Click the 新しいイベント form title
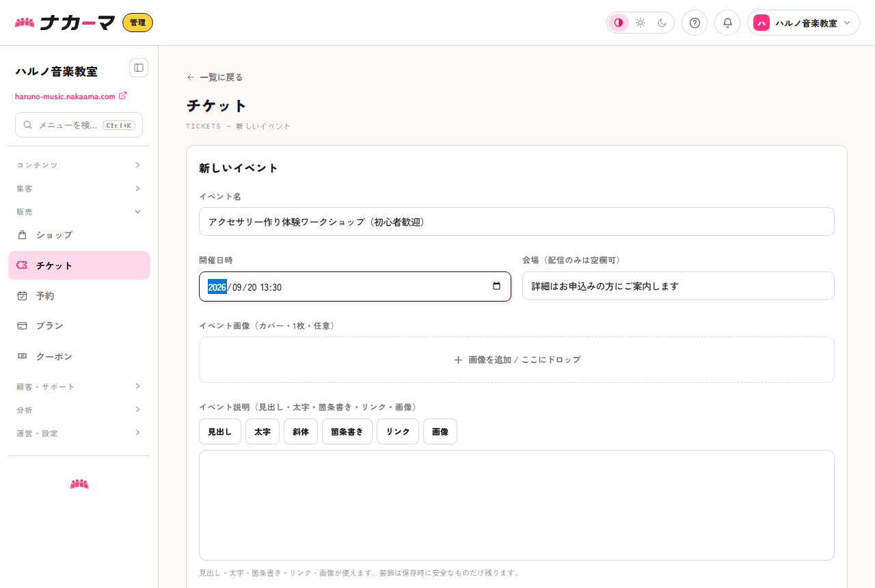Viewport: 875px width, 588px height. click(239, 168)
